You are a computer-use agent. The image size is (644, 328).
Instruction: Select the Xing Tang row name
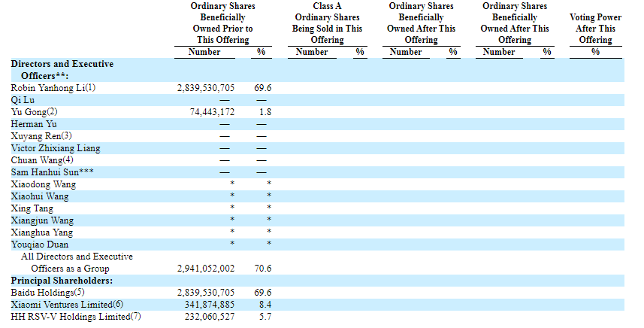tap(32, 208)
